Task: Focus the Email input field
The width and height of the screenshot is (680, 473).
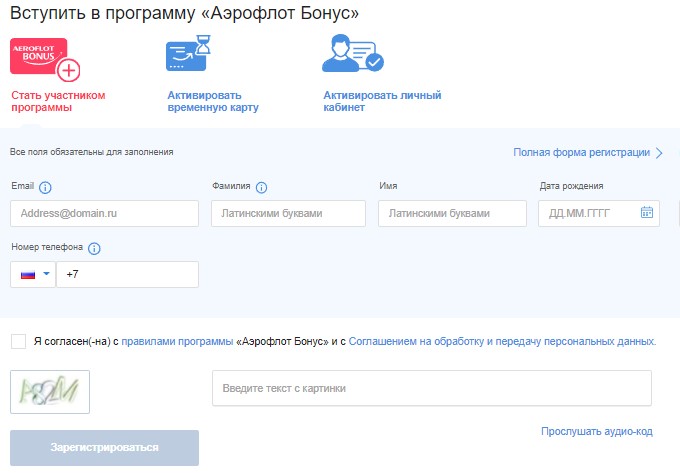Action: (104, 214)
